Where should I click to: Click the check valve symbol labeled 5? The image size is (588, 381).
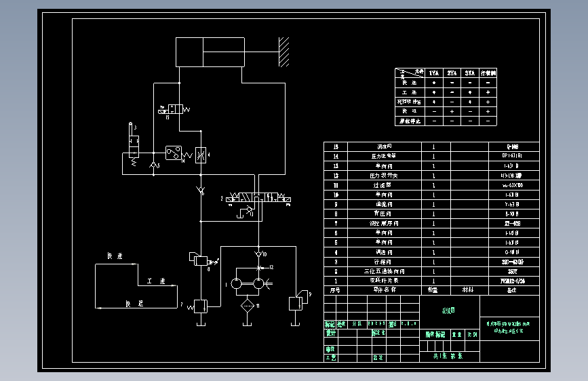153,165
